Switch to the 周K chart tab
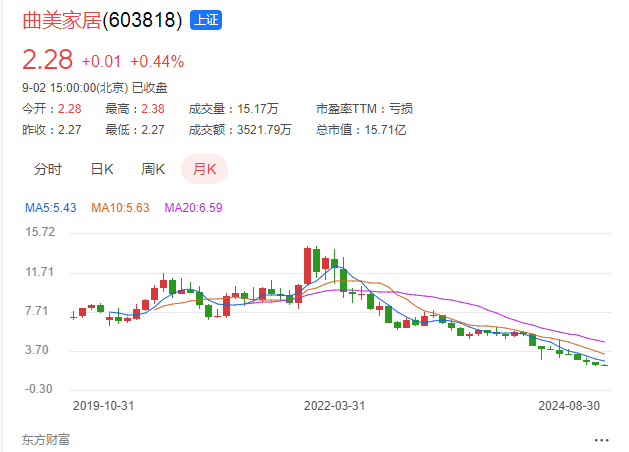Screen dimensions: 629x452 153,169
